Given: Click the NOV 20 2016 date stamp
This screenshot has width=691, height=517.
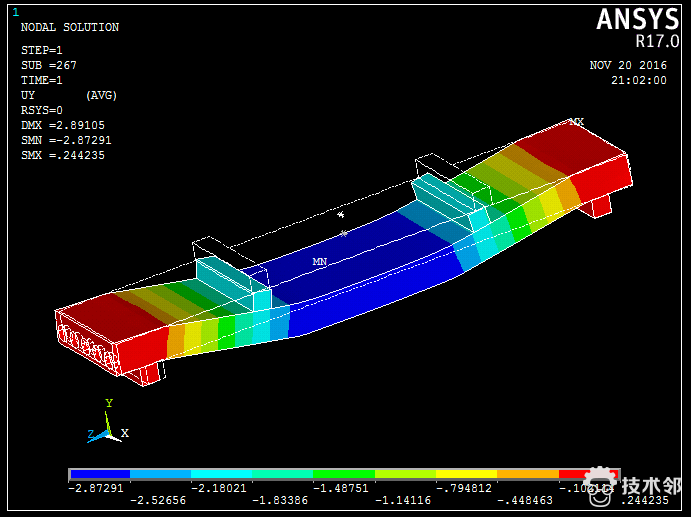Looking at the screenshot, I should [628, 65].
